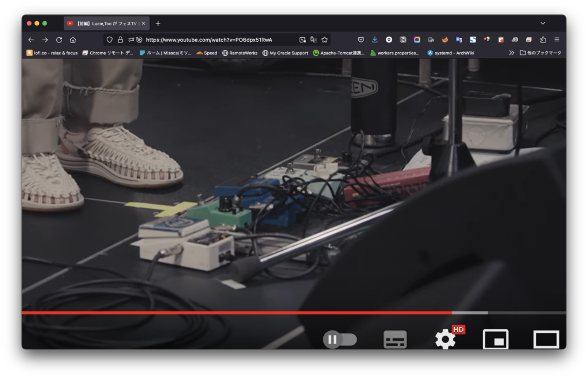Image resolution: width=588 pixels, height=378 pixels.
Task: Select the Lucie,Too YouTube tab
Action: click(103, 24)
